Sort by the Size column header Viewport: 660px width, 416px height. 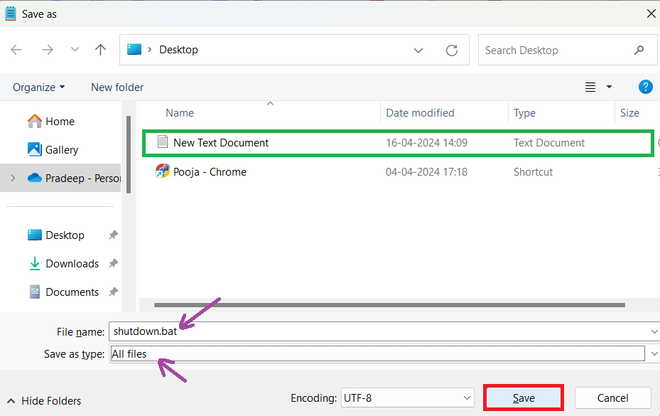click(629, 113)
